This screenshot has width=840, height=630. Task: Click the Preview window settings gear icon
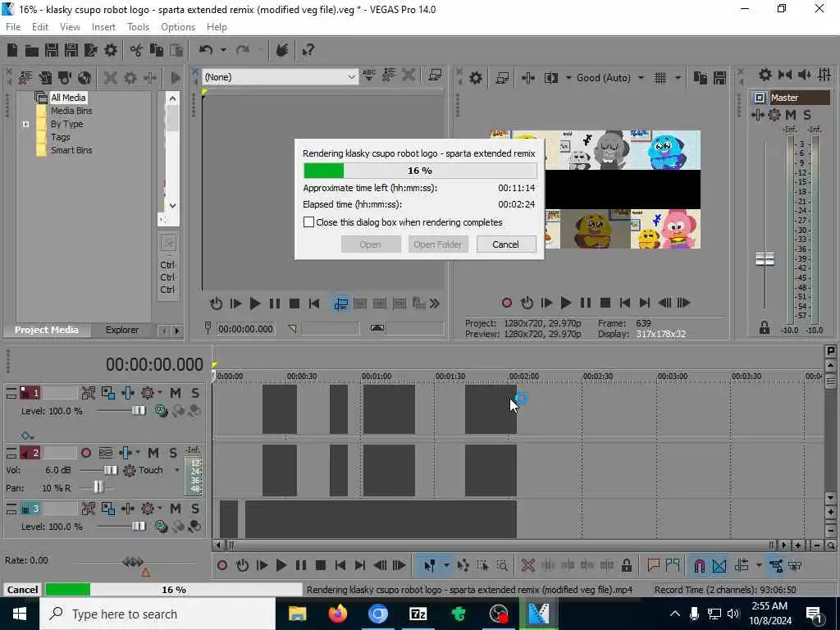click(475, 78)
